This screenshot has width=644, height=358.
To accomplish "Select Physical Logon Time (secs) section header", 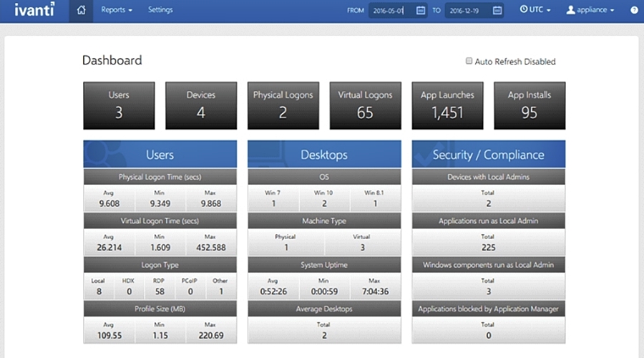I will [160, 177].
